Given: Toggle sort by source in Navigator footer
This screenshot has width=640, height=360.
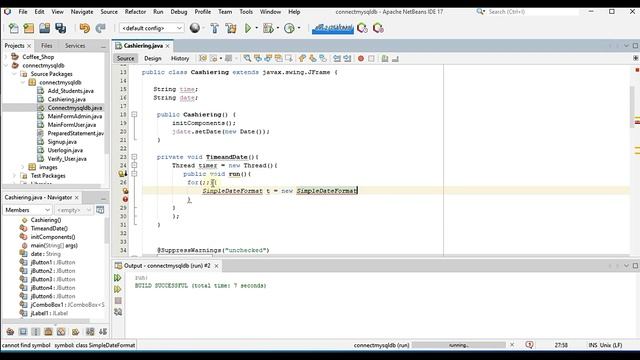Looking at the screenshot, I should point(103,331).
